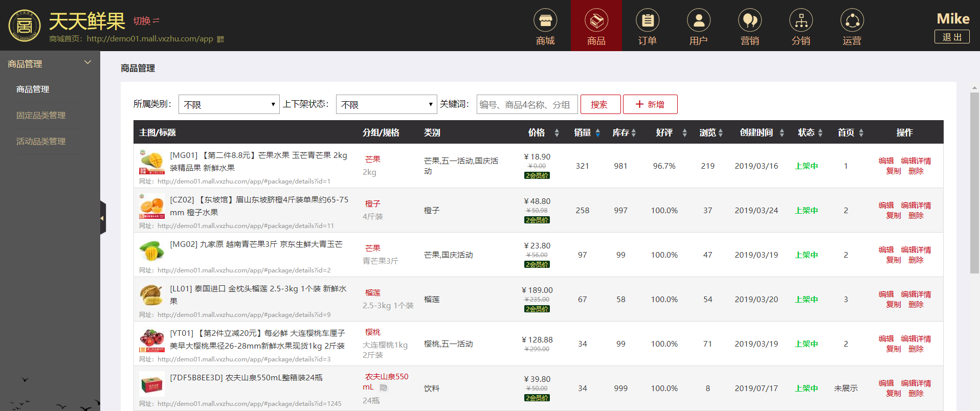Select 活动品类管理 in sidebar
Screen dimensions: 980x411
click(x=41, y=142)
